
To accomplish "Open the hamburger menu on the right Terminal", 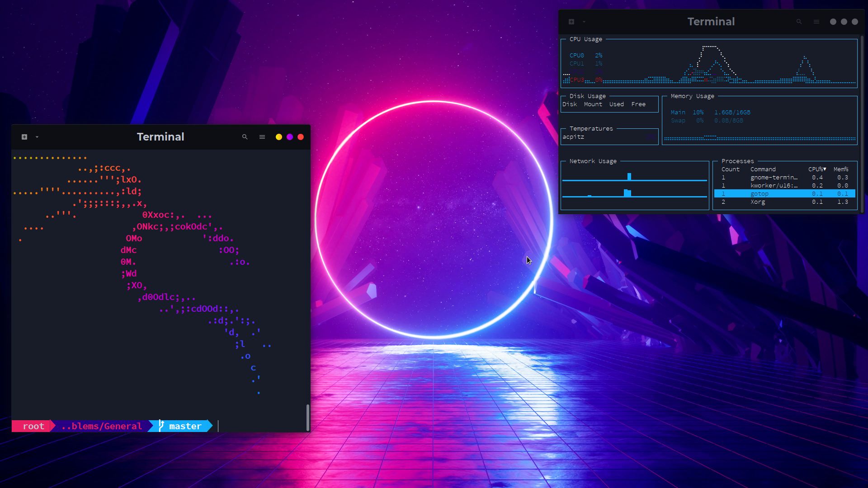I will pyautogui.click(x=816, y=21).
